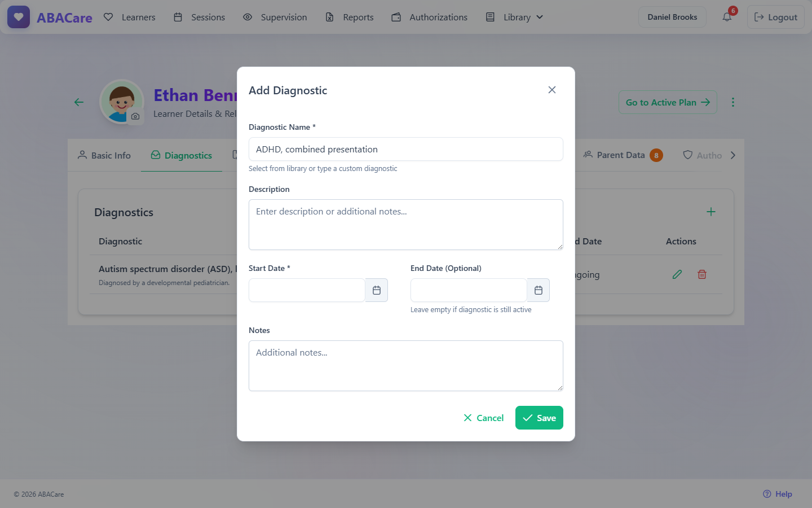Click the back arrow beside learner avatar
Viewport: 812px width, 508px height.
pyautogui.click(x=79, y=102)
